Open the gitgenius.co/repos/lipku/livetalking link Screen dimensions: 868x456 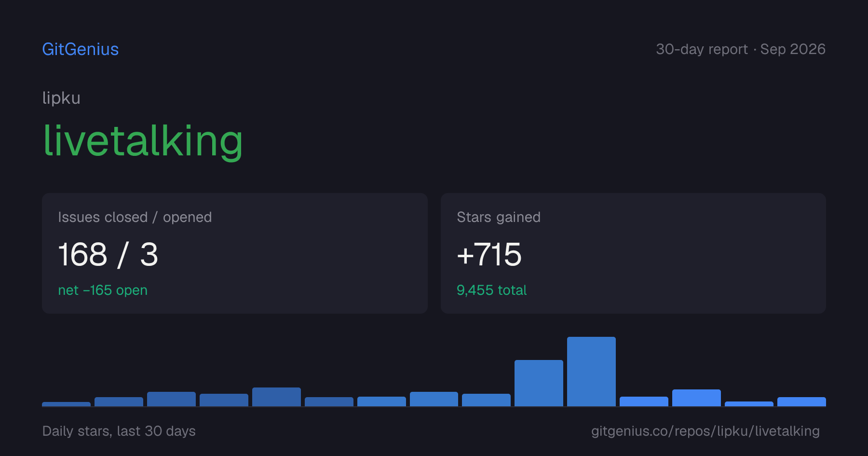[x=705, y=431]
